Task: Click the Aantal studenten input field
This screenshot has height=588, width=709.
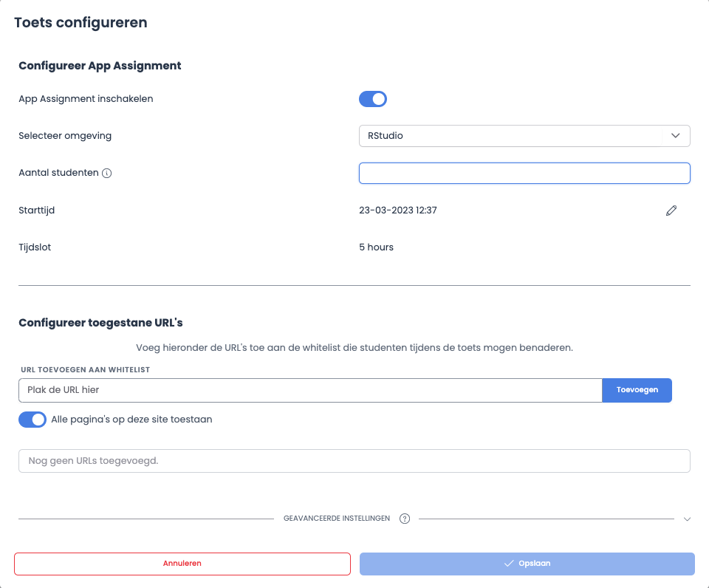Action: (x=524, y=173)
